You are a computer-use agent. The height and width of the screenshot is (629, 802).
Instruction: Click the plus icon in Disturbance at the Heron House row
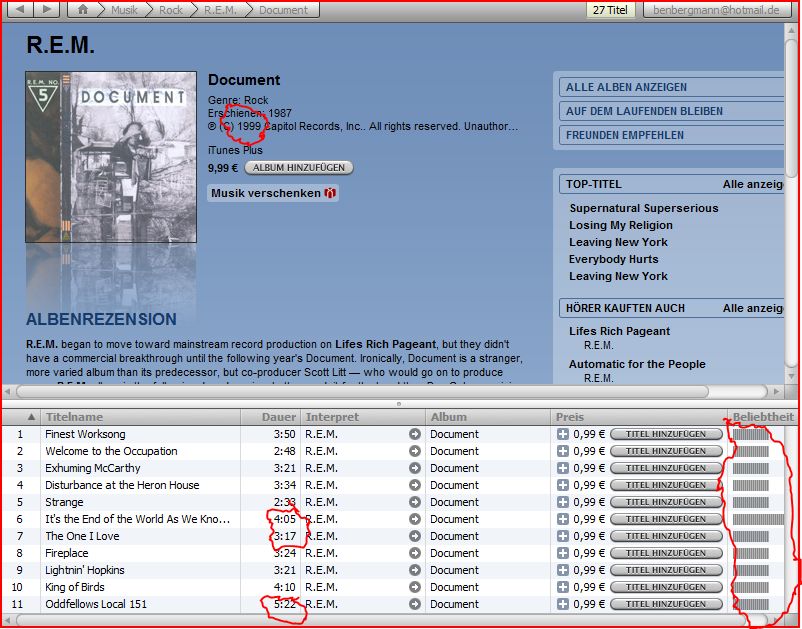[x=563, y=485]
